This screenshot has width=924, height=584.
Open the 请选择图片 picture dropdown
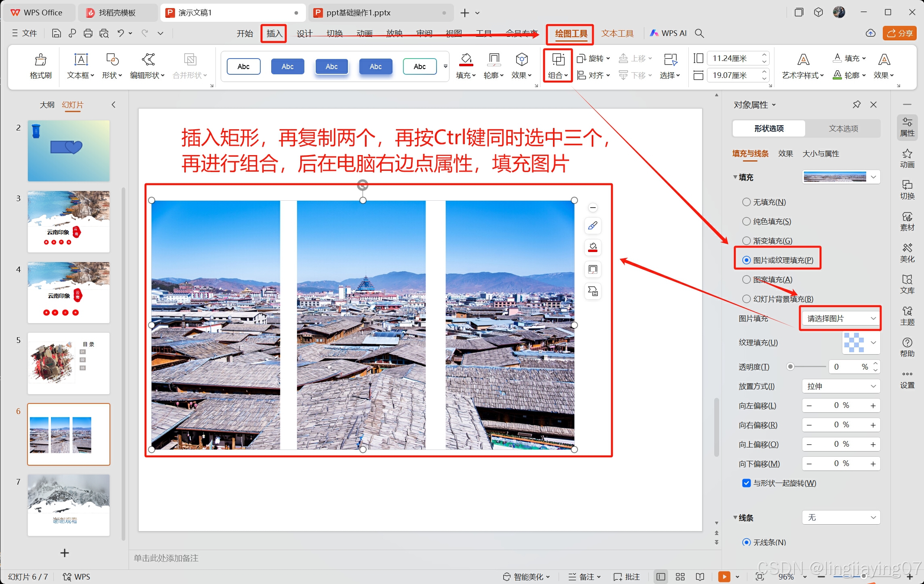tap(840, 319)
